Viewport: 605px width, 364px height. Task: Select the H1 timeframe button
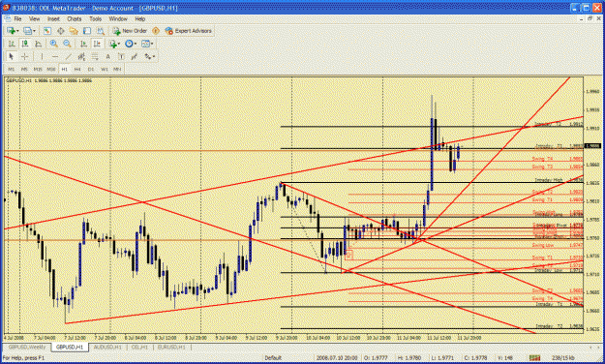coord(65,69)
